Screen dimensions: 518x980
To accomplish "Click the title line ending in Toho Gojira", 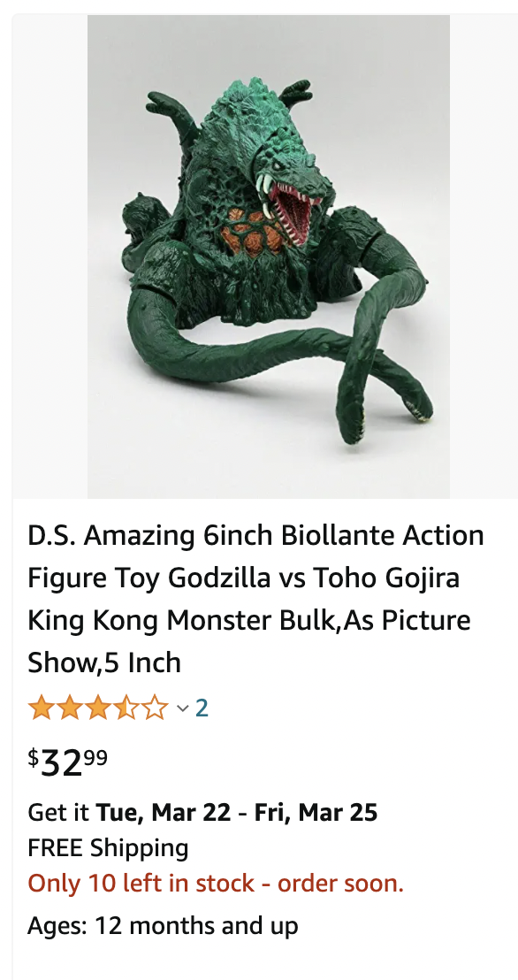I will coord(244,578).
